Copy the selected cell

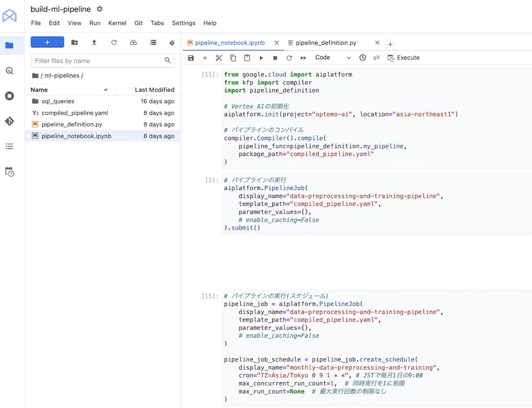tap(233, 58)
